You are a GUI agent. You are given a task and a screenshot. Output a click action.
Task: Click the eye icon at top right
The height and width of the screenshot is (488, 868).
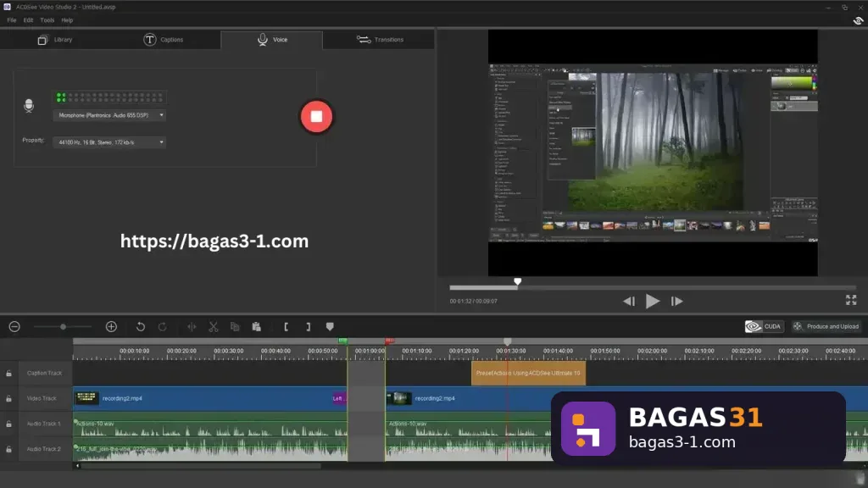coord(858,20)
